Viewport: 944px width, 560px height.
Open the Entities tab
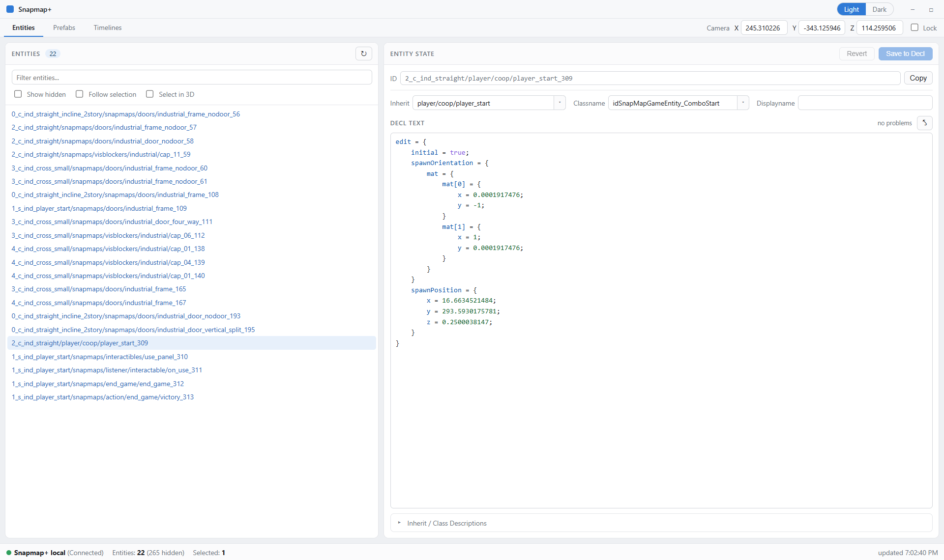tap(24, 28)
